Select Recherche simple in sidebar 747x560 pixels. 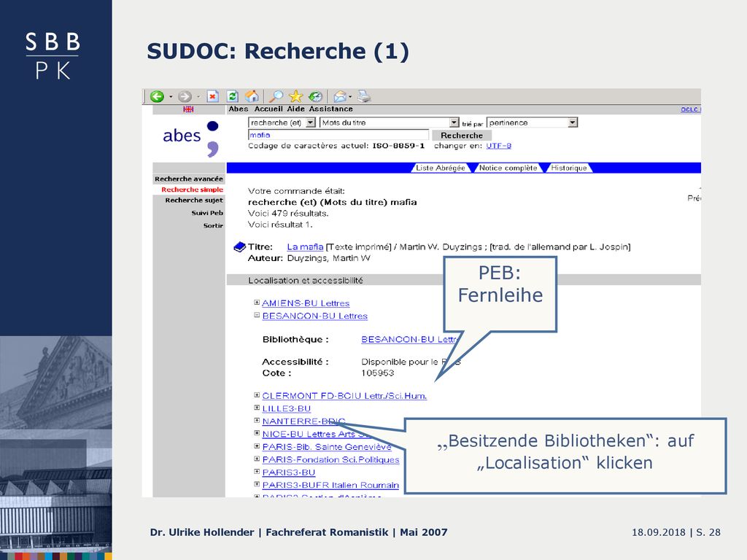(192, 190)
